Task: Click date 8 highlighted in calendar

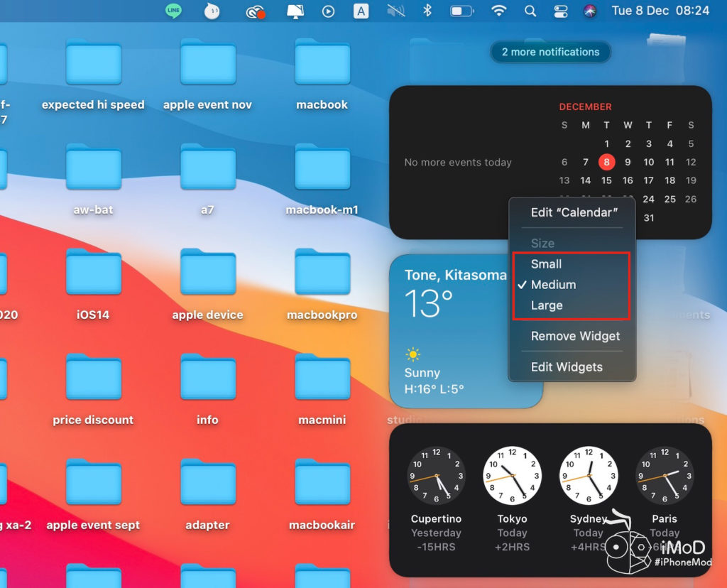Action: click(606, 162)
